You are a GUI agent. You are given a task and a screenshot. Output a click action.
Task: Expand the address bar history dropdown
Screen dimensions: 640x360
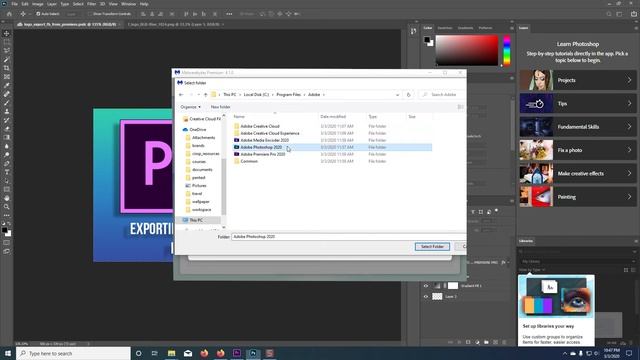pyautogui.click(x=397, y=95)
